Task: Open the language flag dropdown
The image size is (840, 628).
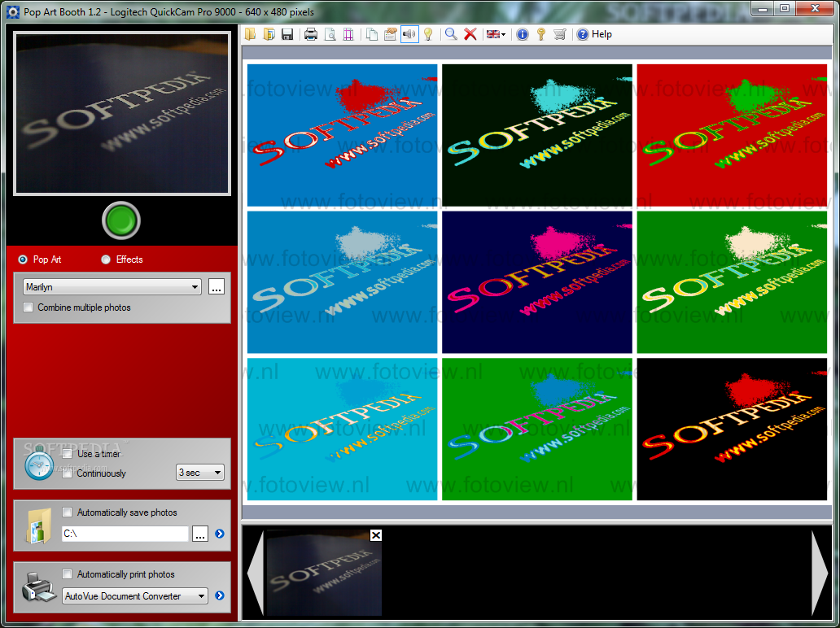Action: click(x=496, y=34)
